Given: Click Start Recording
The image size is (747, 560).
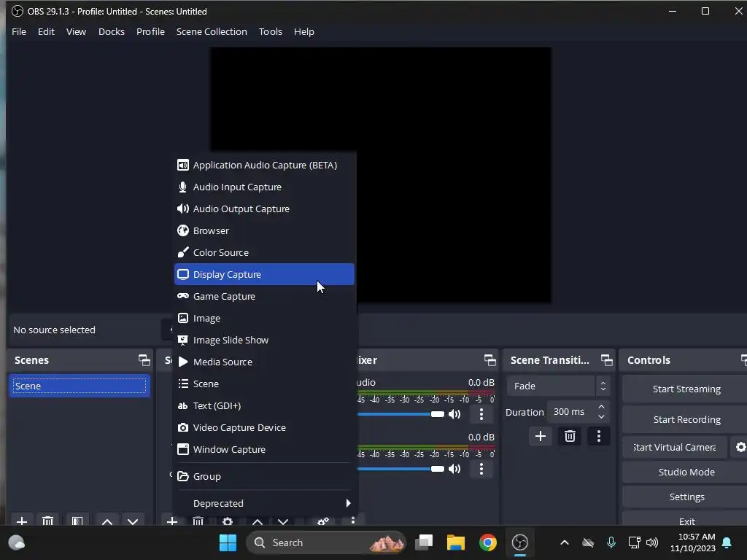Looking at the screenshot, I should point(686,419).
